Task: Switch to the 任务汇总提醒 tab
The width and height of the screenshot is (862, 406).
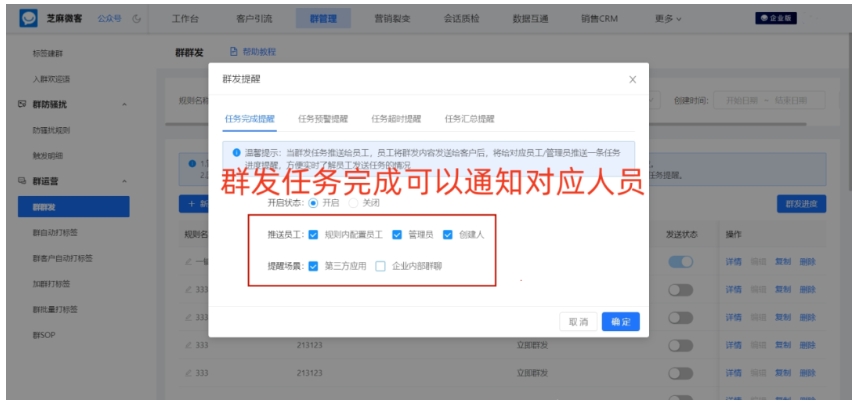Action: (469, 119)
